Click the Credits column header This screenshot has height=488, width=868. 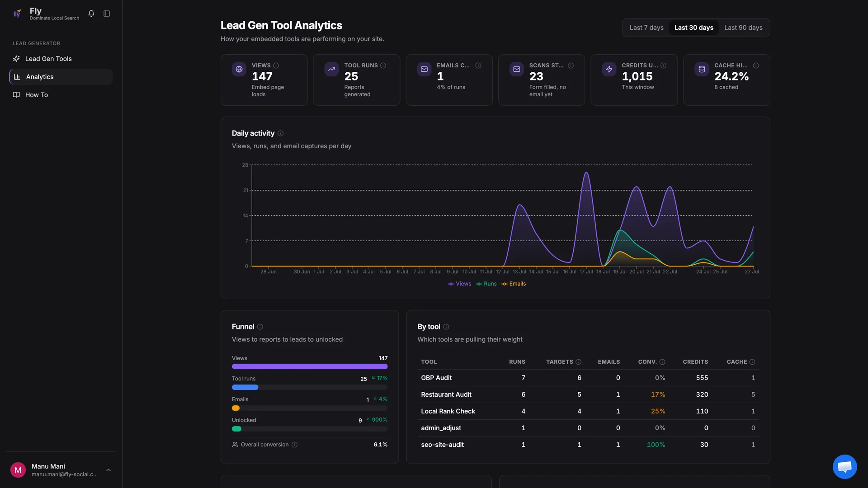pyautogui.click(x=695, y=362)
